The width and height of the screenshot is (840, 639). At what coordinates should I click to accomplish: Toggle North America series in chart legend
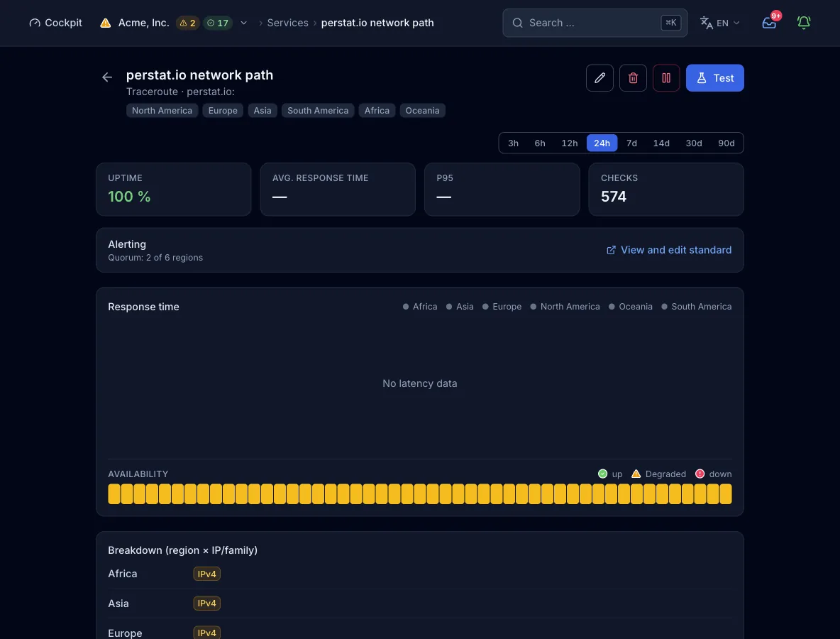coord(565,307)
